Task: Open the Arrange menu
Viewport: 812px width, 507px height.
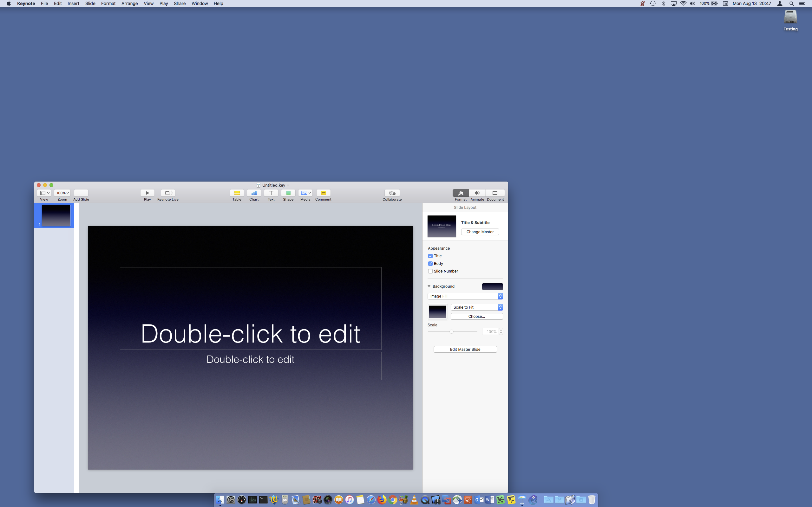Action: 129,3
